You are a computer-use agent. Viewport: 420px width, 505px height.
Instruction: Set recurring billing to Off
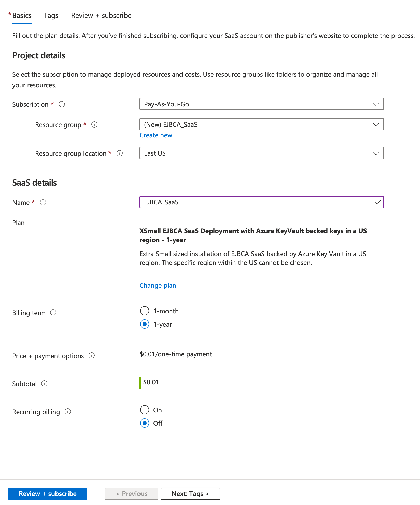point(145,423)
